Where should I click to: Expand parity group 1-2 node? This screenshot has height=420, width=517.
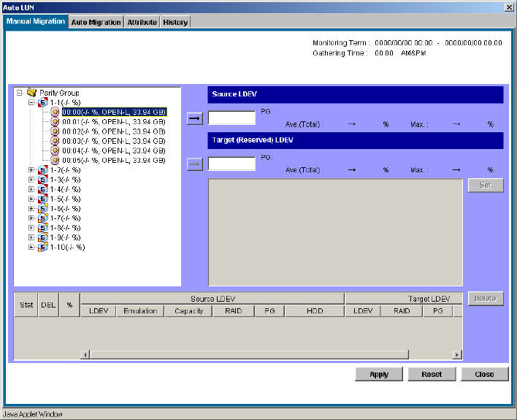[31, 170]
